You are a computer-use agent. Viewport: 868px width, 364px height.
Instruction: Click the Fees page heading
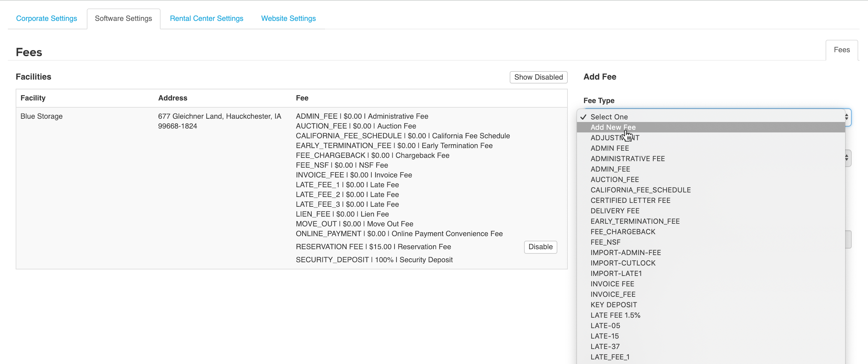[x=29, y=52]
